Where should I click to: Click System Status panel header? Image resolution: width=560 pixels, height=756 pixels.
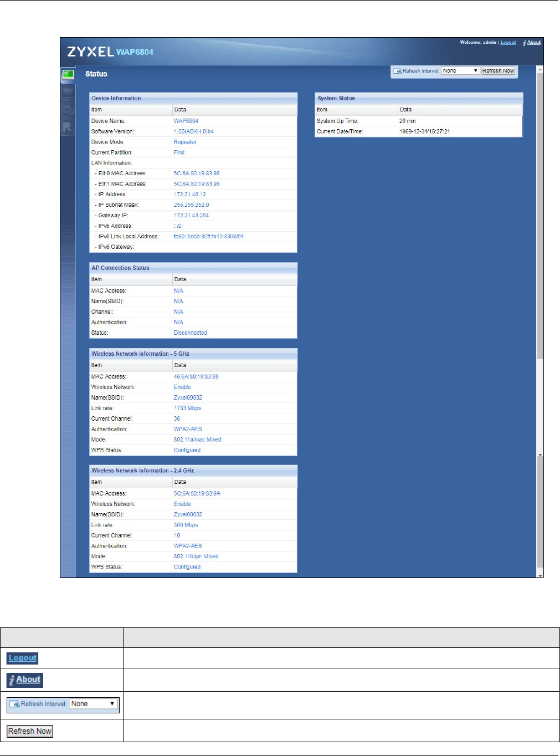click(x=419, y=98)
